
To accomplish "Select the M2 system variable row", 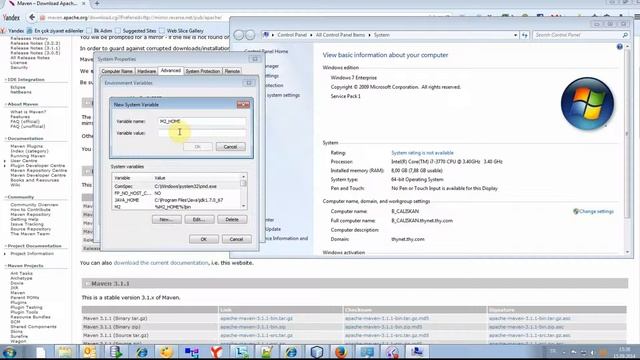I will pos(176,207).
